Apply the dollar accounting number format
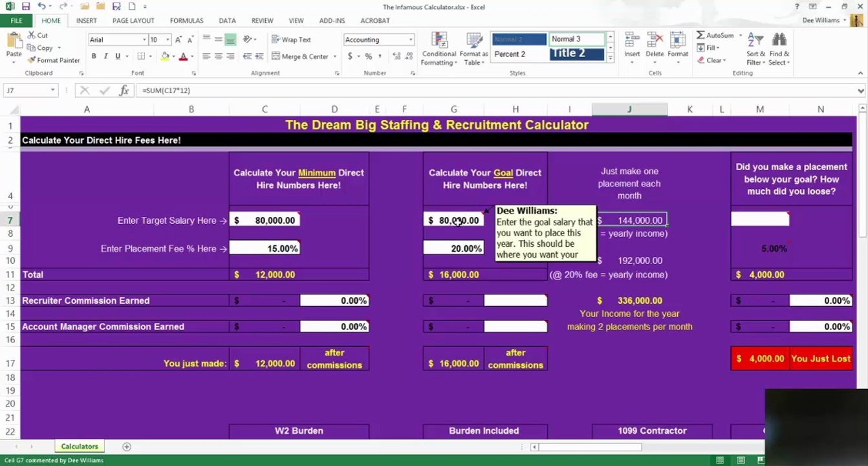This screenshot has height=466, width=868. pos(350,56)
